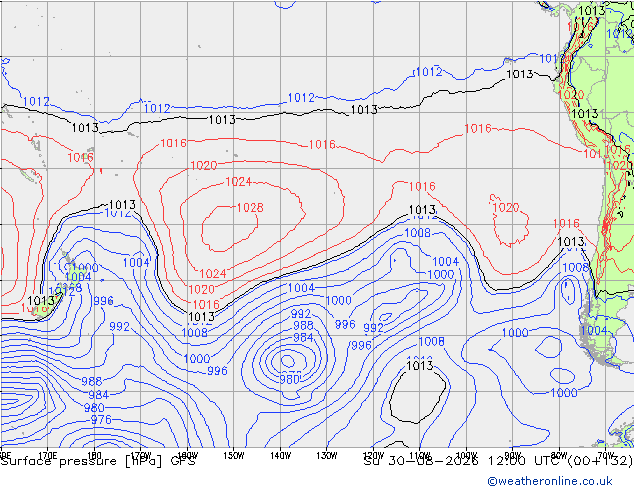The height and width of the screenshot is (490, 634).
Task: Click the blue 1012 label next to Ecuador coast 1013
Action: (x=552, y=59)
